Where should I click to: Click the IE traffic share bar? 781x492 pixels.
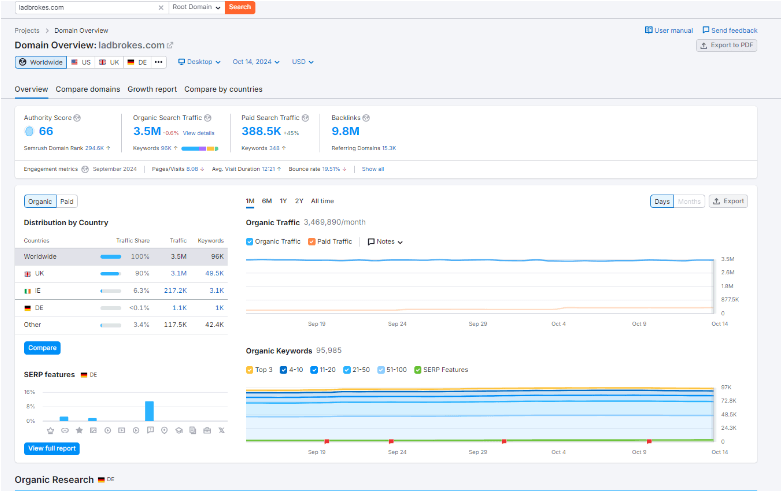pyautogui.click(x=111, y=291)
